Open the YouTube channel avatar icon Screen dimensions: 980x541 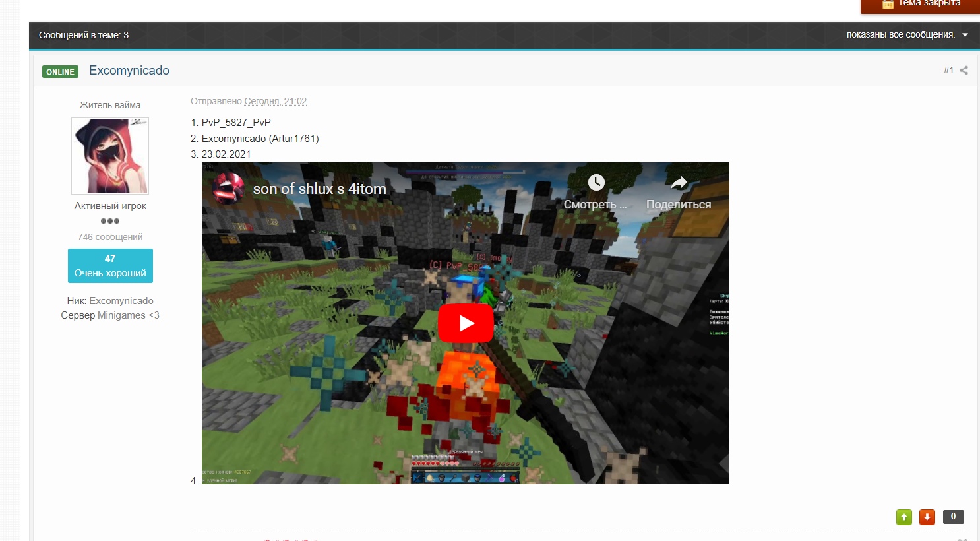point(228,189)
